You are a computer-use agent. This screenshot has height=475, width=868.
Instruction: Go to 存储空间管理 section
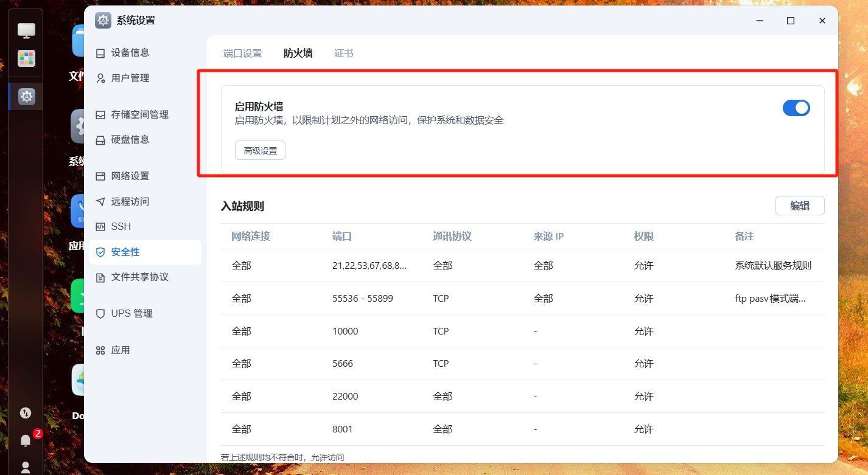point(145,115)
